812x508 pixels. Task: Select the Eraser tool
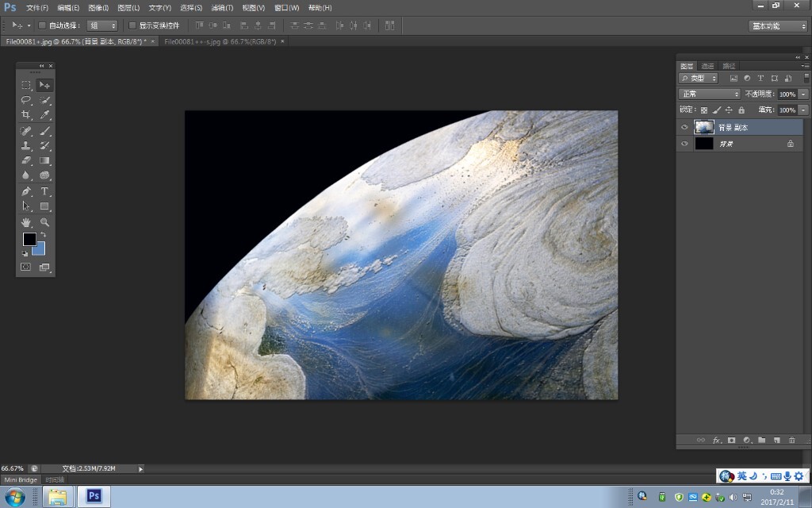point(26,160)
